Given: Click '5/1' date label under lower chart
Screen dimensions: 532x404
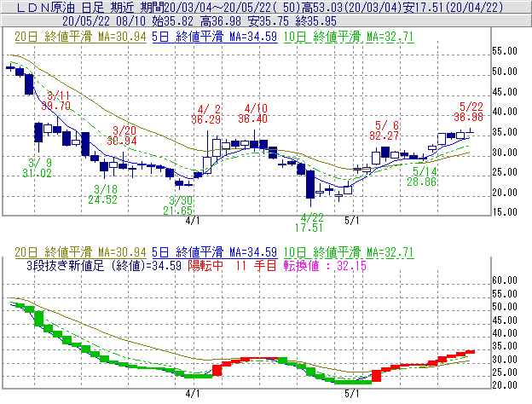Looking at the screenshot, I should (x=351, y=394).
